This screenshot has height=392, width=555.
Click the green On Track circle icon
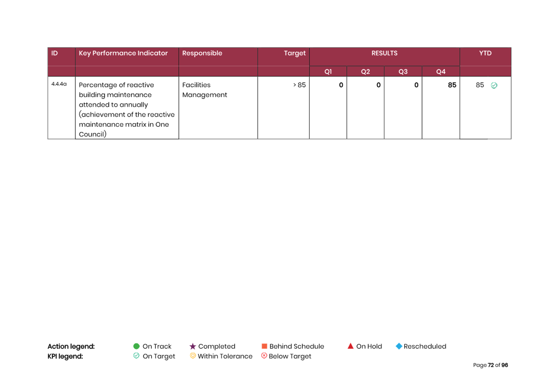point(136,346)
